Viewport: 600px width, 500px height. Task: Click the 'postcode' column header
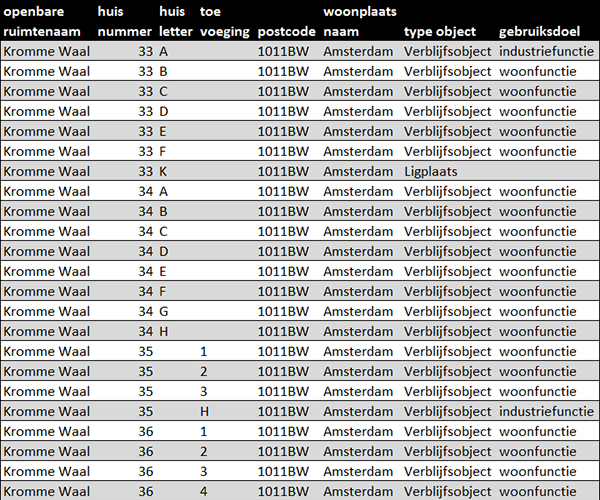coord(285,31)
